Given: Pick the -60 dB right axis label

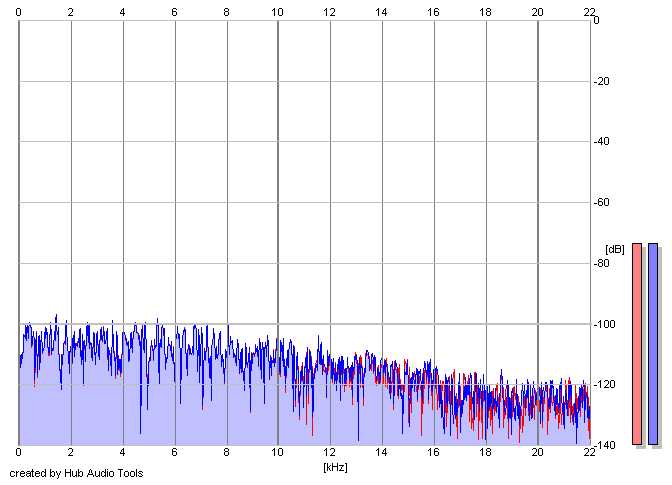Looking at the screenshot, I should pos(606,203).
